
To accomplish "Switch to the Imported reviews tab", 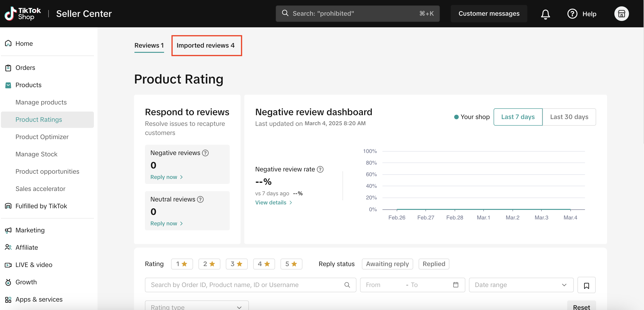I will [x=206, y=46].
